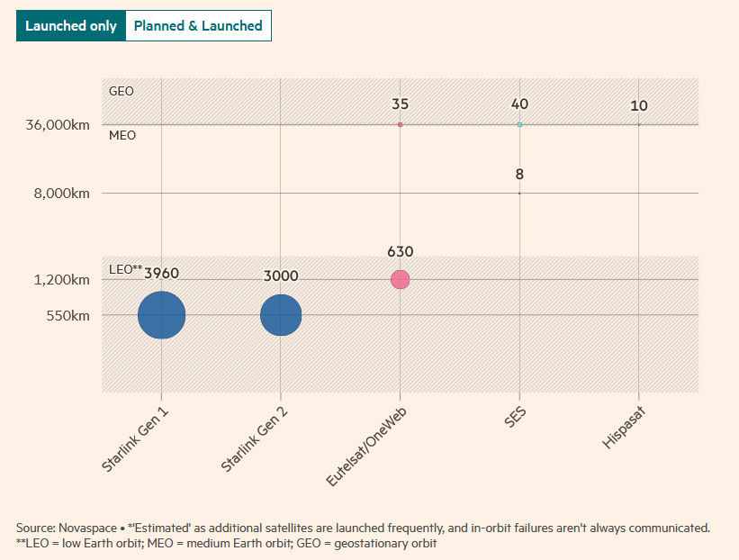Viewport: 739px width, 560px height.
Task: Click the Hispasat axis label
Action: tap(623, 428)
